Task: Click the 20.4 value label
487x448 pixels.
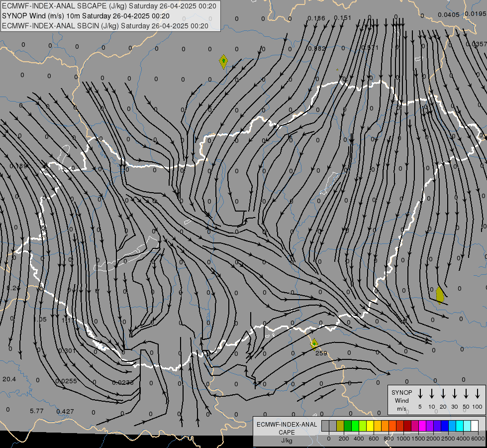Action: coord(9,379)
